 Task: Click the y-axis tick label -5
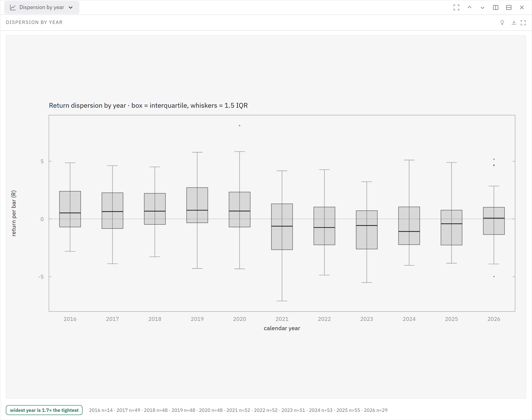41,277
